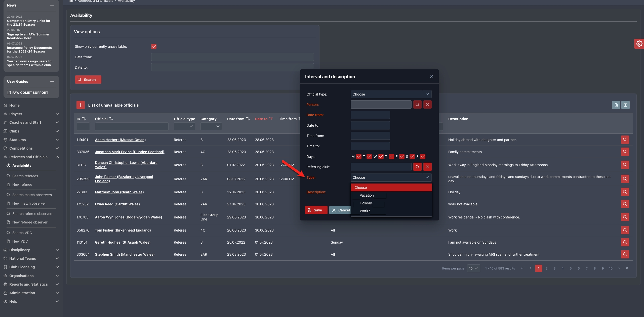Toggle column layout icon above table
This screenshot has height=317, width=644.
click(x=625, y=105)
